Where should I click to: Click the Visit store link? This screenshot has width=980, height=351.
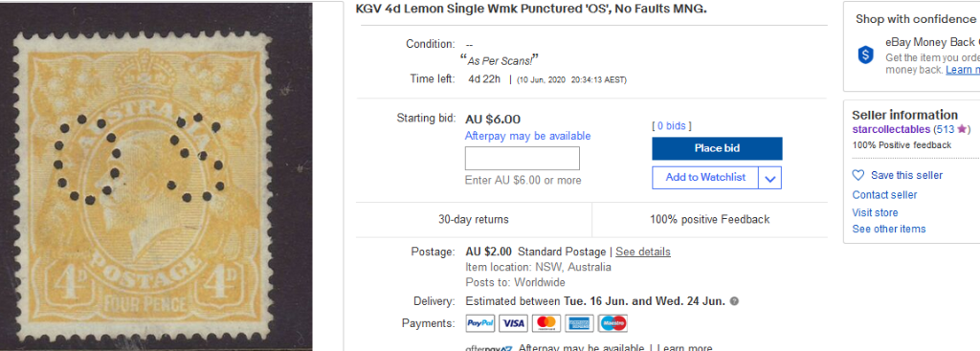[x=875, y=212]
